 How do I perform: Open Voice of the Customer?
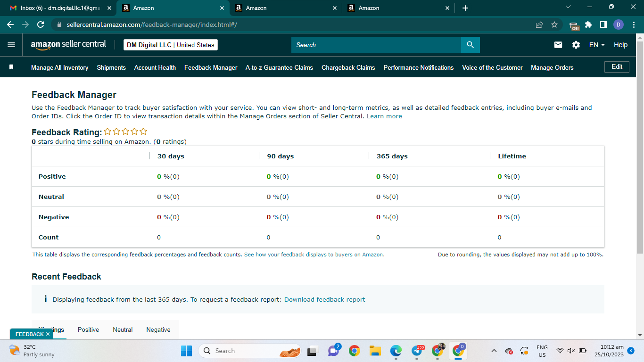492,67
